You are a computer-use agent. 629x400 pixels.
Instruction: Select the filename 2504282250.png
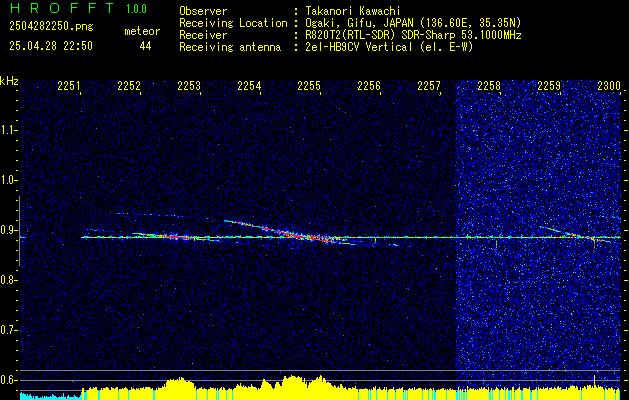click(x=51, y=27)
